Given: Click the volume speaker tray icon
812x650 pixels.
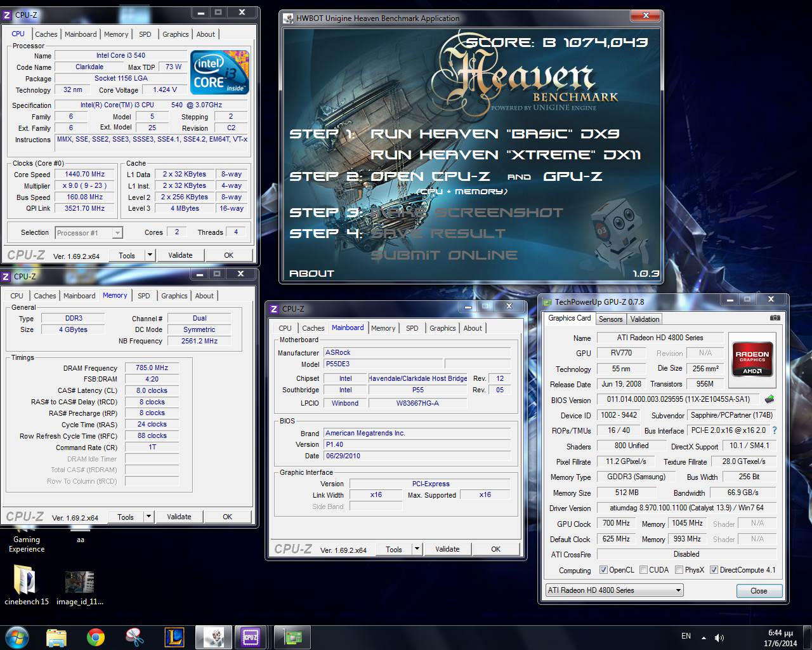Looking at the screenshot, I should (719, 637).
